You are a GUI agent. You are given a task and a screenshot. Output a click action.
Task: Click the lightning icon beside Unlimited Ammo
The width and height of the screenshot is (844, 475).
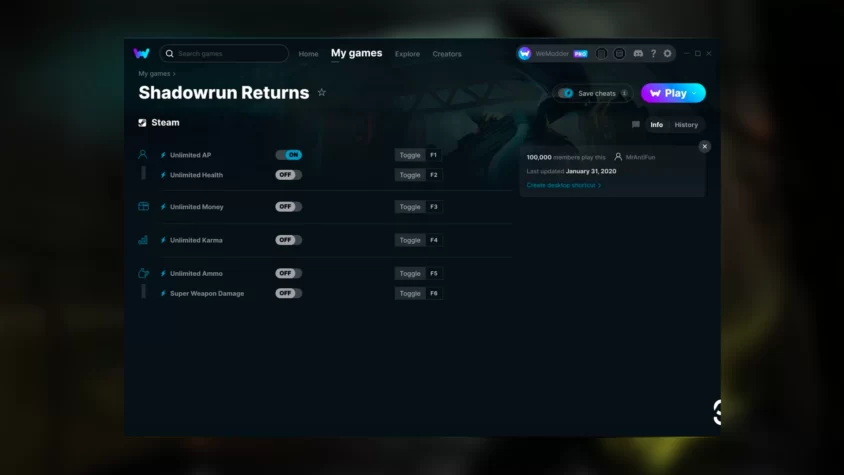point(163,274)
